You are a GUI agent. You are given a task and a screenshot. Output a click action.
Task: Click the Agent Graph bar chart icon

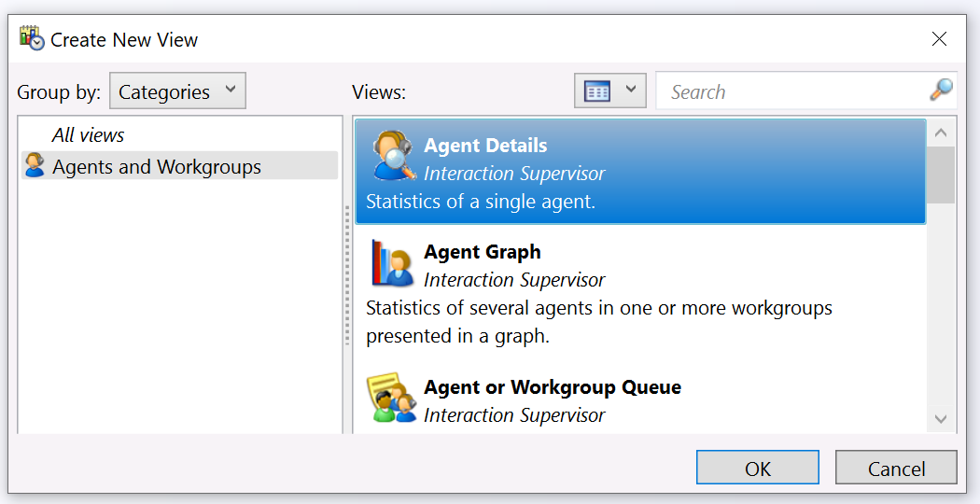click(393, 262)
